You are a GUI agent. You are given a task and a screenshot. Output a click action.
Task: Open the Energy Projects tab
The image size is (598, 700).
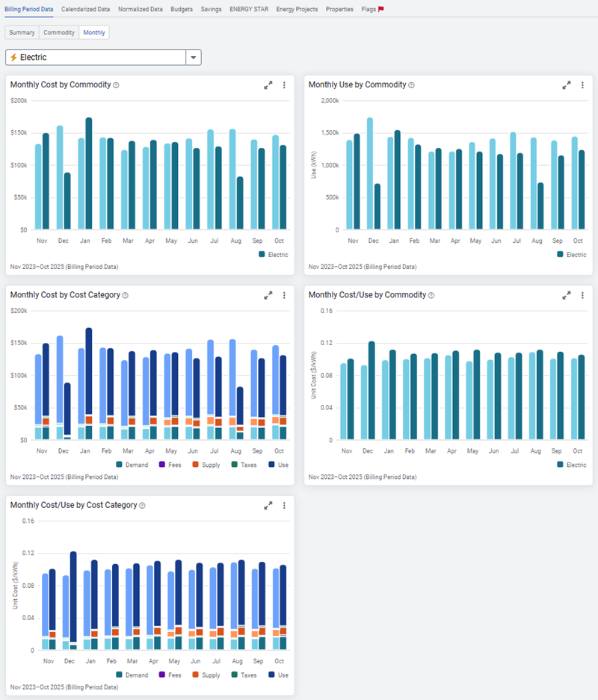pos(297,9)
